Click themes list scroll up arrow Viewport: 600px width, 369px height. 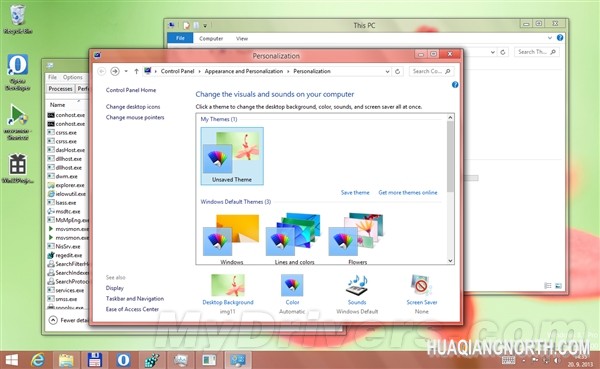pos(450,118)
